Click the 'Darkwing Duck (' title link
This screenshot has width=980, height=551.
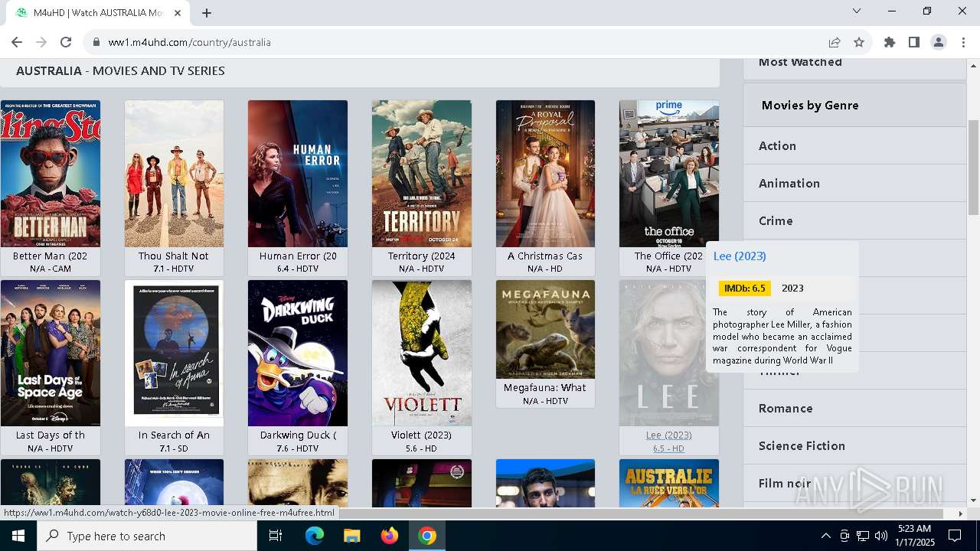point(298,435)
